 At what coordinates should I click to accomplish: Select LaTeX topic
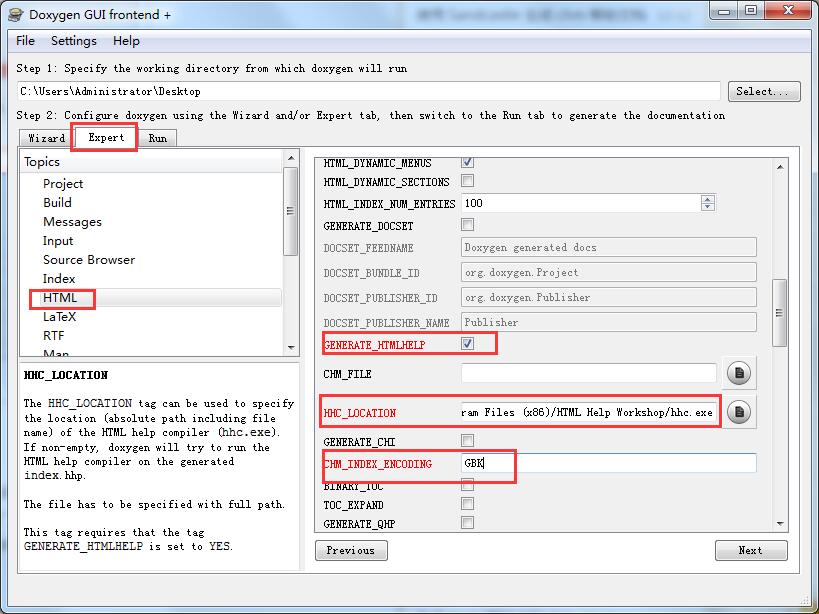tap(59, 317)
